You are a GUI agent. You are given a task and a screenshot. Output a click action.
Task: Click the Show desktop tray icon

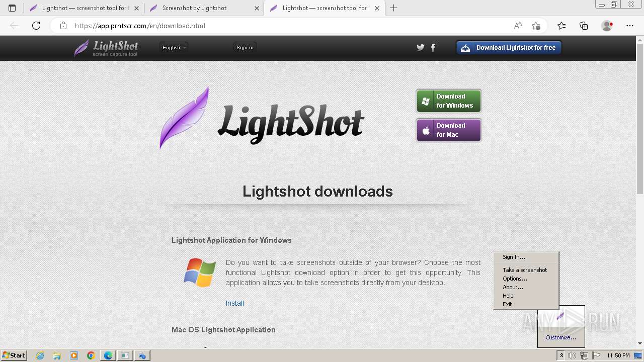pyautogui.click(x=638, y=355)
